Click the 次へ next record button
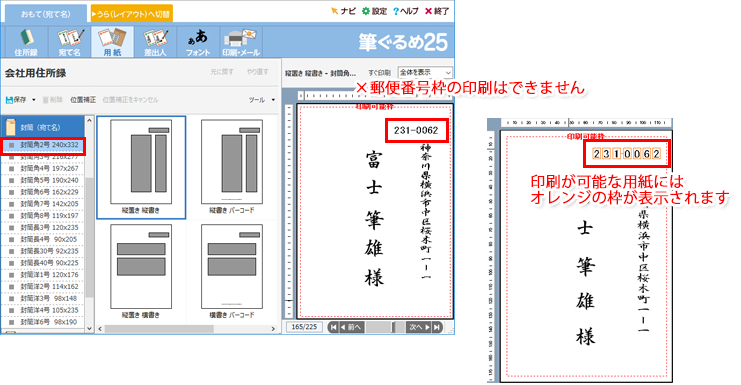Screen dimensions: 741x385 click(x=419, y=327)
